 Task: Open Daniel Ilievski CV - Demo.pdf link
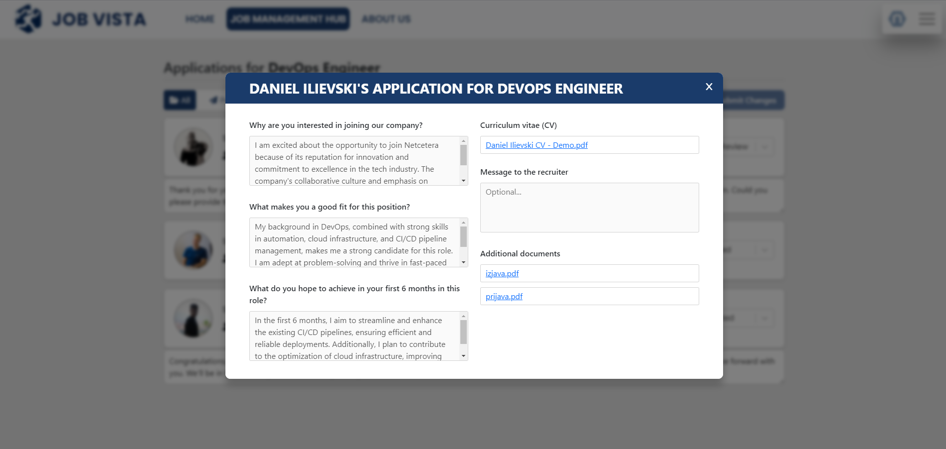click(536, 145)
